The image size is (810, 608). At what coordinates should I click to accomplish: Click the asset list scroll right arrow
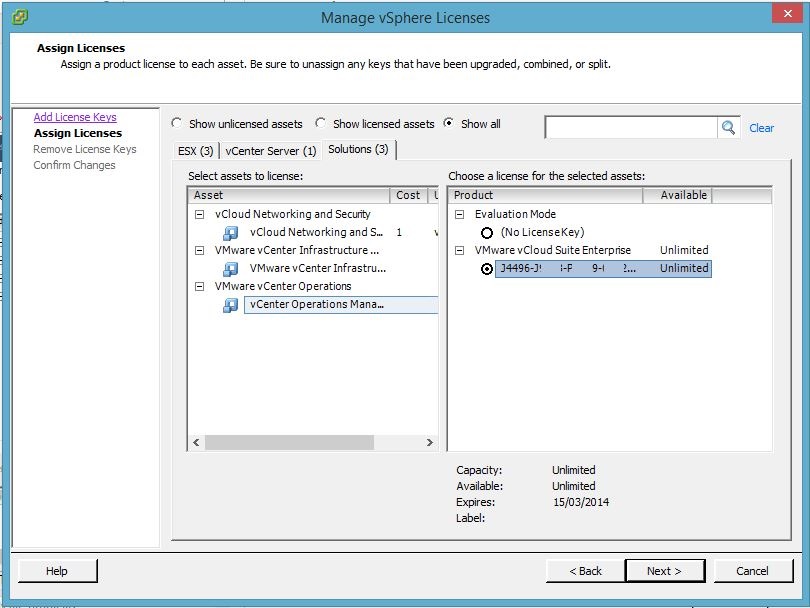[429, 442]
